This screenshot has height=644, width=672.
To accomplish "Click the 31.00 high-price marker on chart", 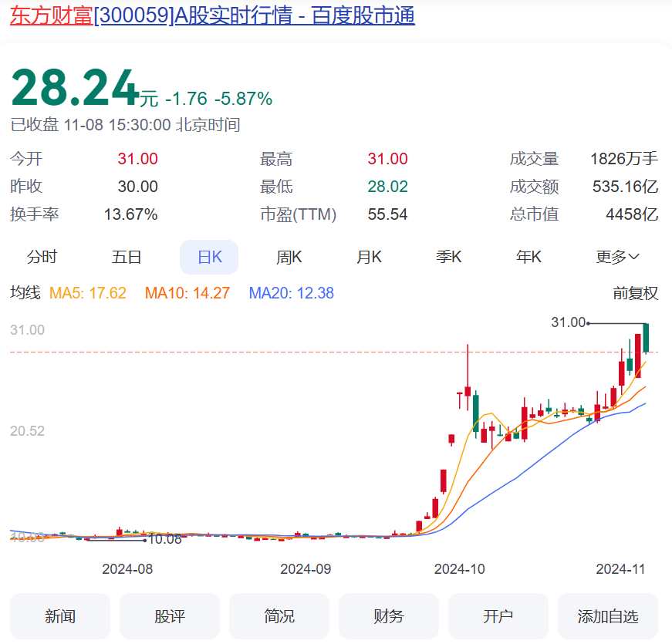I will 569,322.
